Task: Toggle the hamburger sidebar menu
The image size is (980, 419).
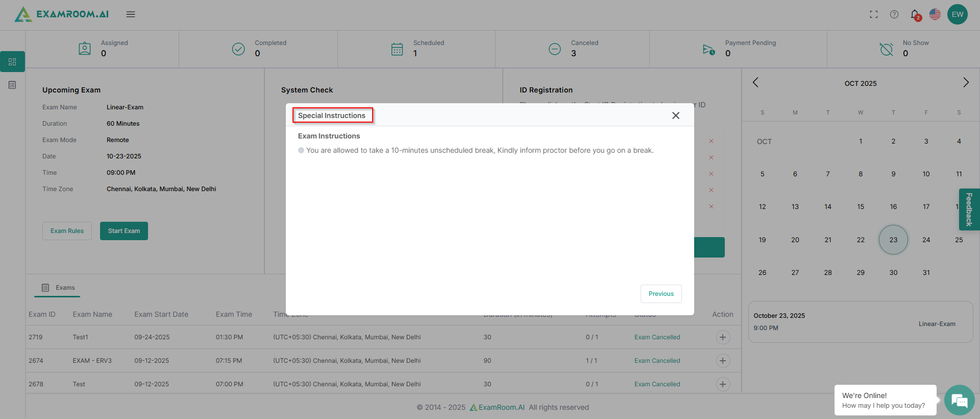Action: (131, 14)
